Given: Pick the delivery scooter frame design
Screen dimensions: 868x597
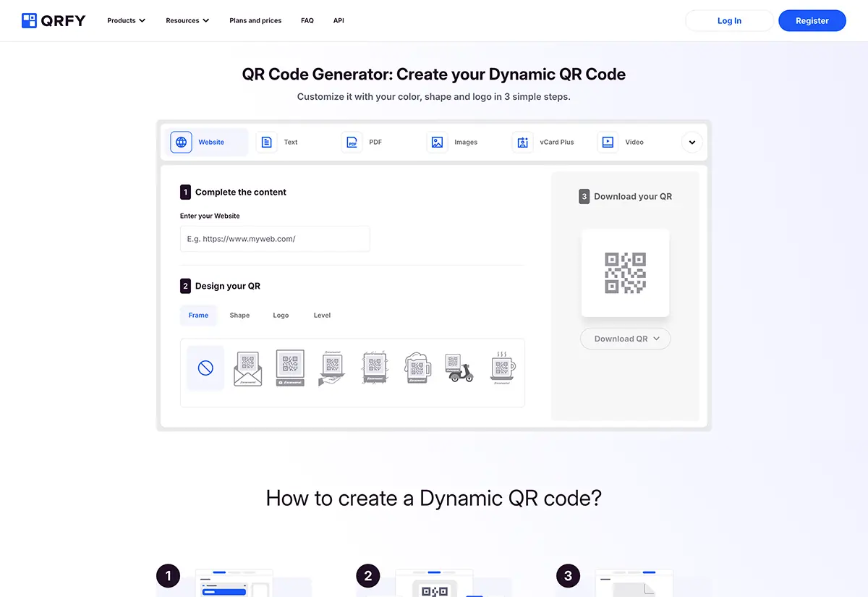Looking at the screenshot, I should (459, 368).
